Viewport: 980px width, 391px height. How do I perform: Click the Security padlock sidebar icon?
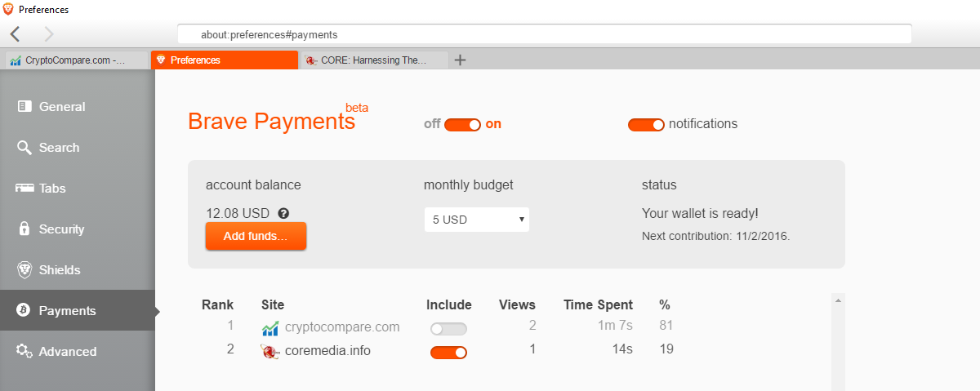tap(24, 229)
